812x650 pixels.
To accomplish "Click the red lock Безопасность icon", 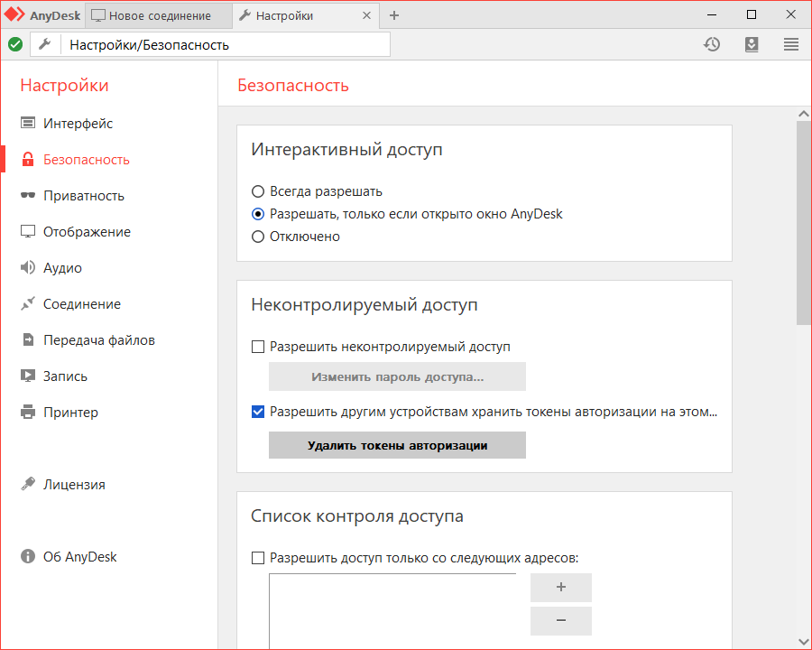I will pyautogui.click(x=27, y=159).
